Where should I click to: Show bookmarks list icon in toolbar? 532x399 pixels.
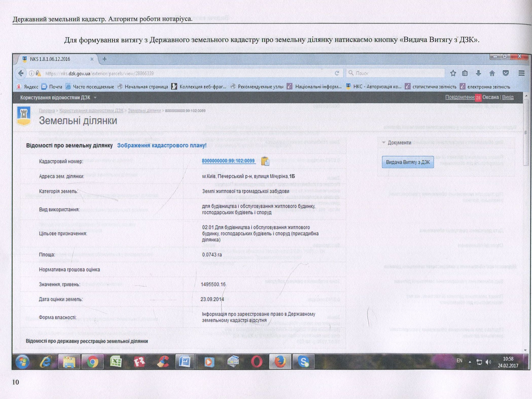465,73
